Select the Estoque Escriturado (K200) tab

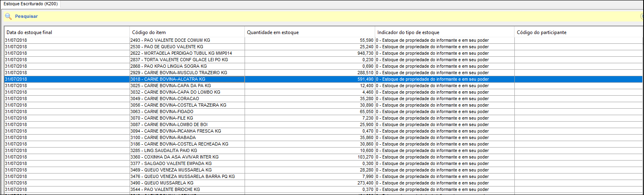click(x=30, y=4)
